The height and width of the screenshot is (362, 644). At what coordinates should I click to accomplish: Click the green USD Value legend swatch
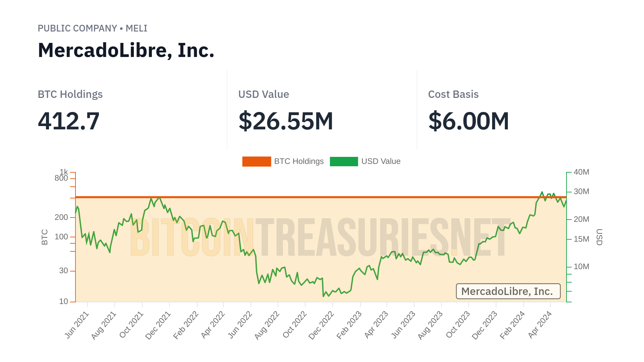(x=344, y=161)
